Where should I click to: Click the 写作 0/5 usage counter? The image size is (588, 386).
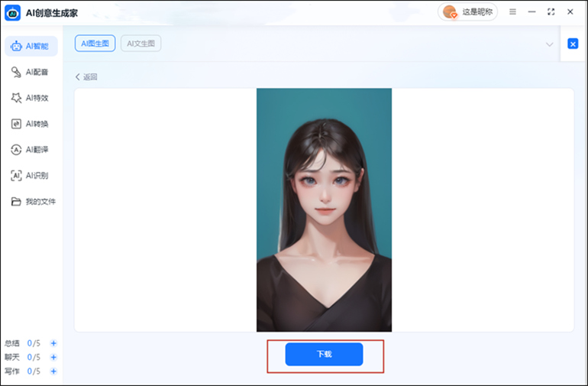click(22, 371)
